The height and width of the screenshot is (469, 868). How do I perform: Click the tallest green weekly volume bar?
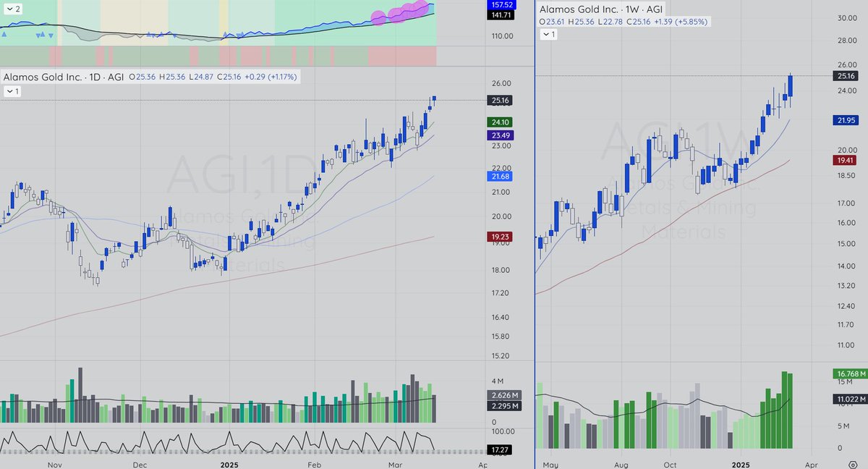[x=784, y=410]
